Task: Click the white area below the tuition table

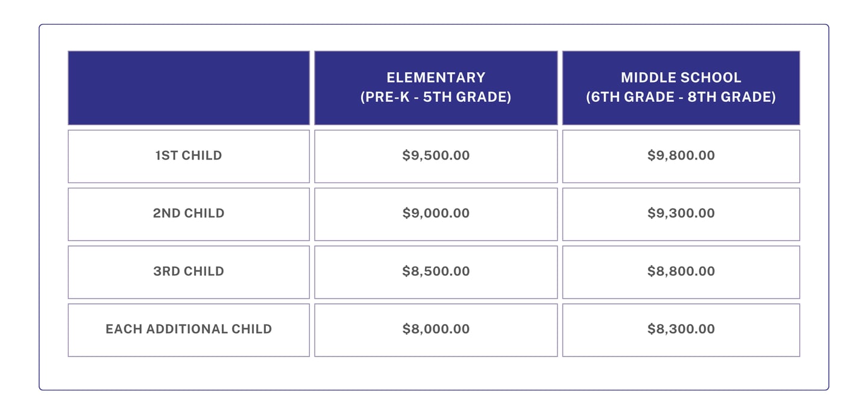Action: coord(434,373)
